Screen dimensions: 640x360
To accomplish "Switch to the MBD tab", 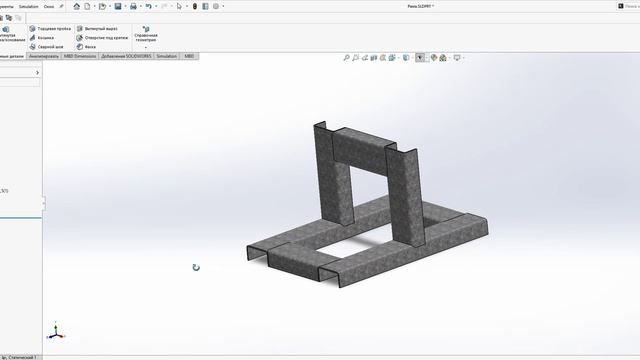I will coord(189,56).
